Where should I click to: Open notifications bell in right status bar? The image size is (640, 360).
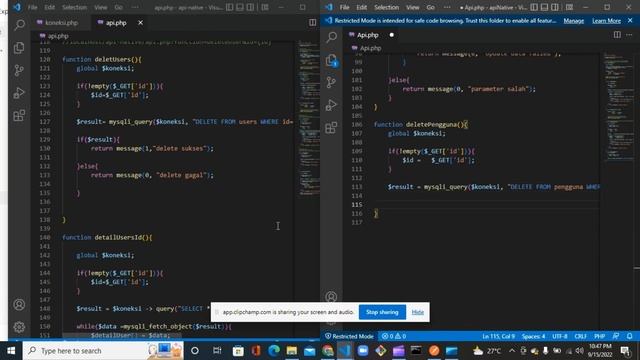pyautogui.click(x=629, y=336)
